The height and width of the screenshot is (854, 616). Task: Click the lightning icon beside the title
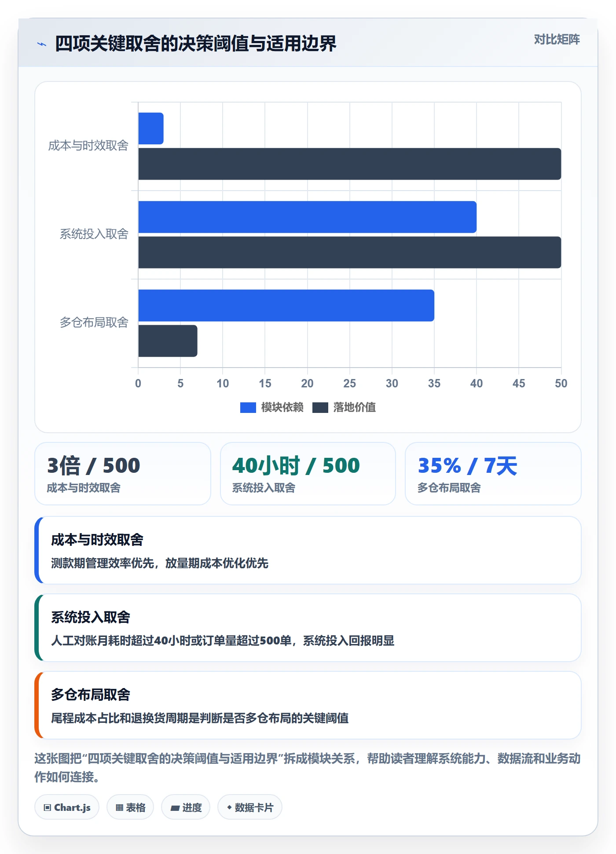point(42,44)
